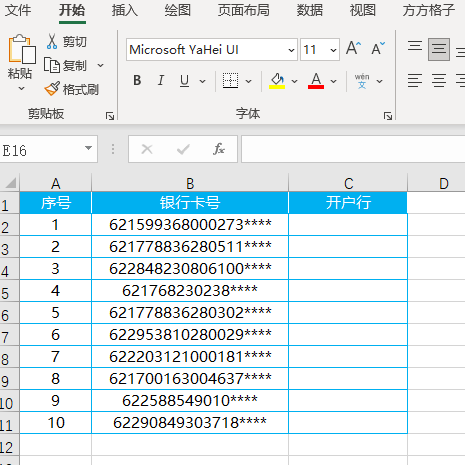Align text to top of cell
This screenshot has height=465, width=465.
coord(415,46)
